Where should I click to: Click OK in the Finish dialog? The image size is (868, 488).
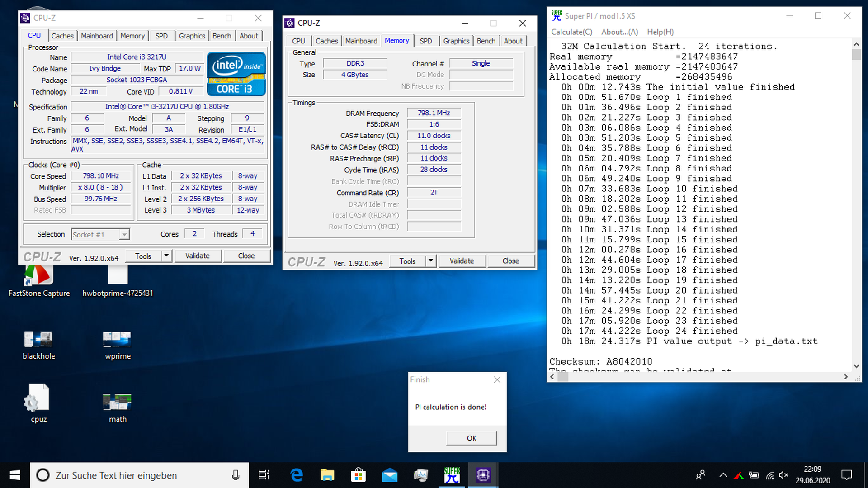[472, 438]
